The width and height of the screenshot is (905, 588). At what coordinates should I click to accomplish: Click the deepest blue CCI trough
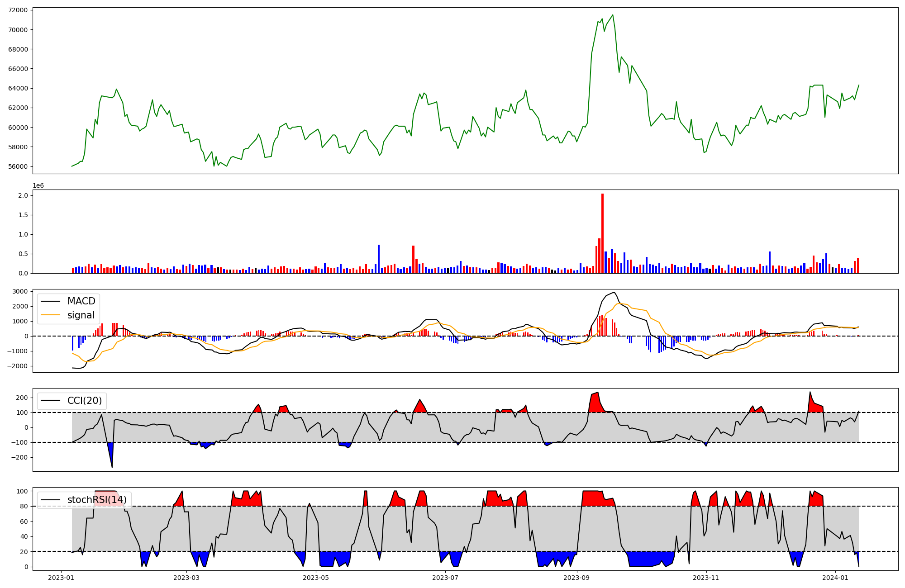pyautogui.click(x=111, y=460)
